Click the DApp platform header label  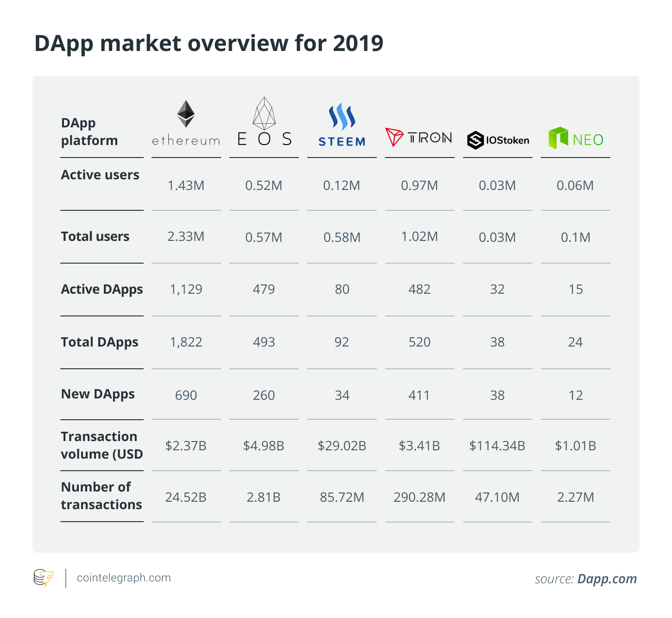pyautogui.click(x=89, y=132)
